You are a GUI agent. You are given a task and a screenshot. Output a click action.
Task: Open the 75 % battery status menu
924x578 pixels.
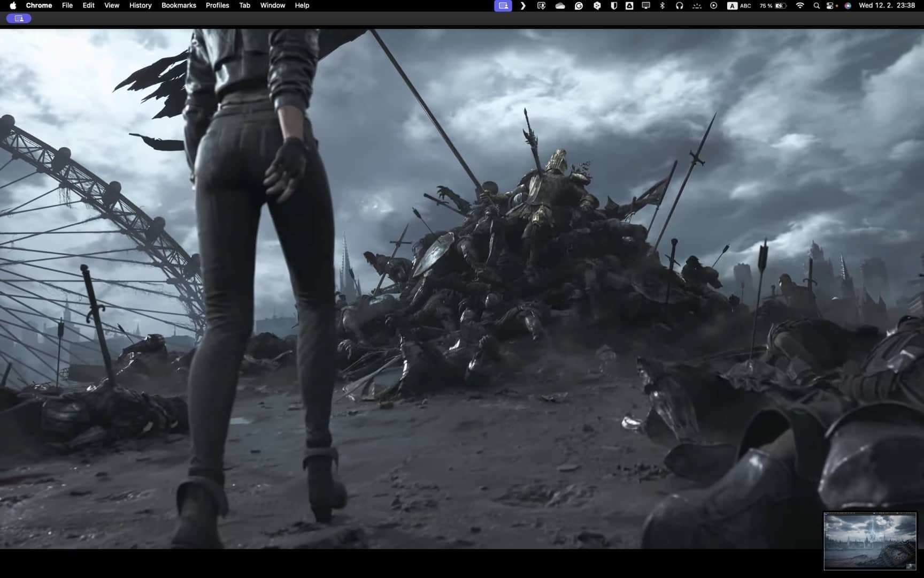point(773,5)
